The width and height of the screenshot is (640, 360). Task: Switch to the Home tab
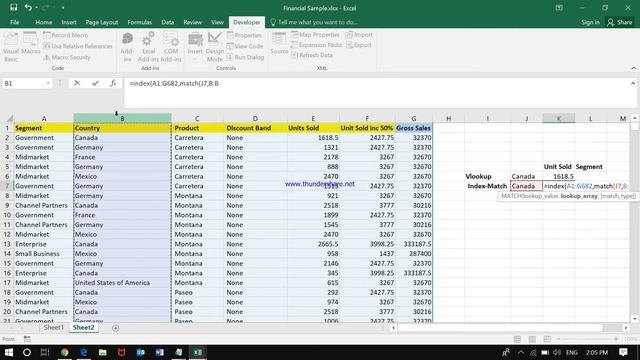(x=43, y=22)
